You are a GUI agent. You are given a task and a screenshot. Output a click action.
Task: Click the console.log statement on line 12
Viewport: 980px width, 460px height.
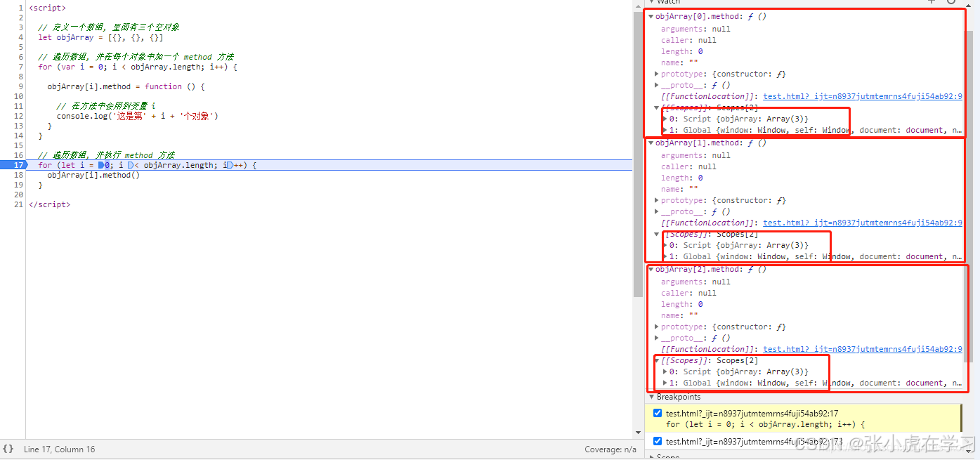click(138, 116)
